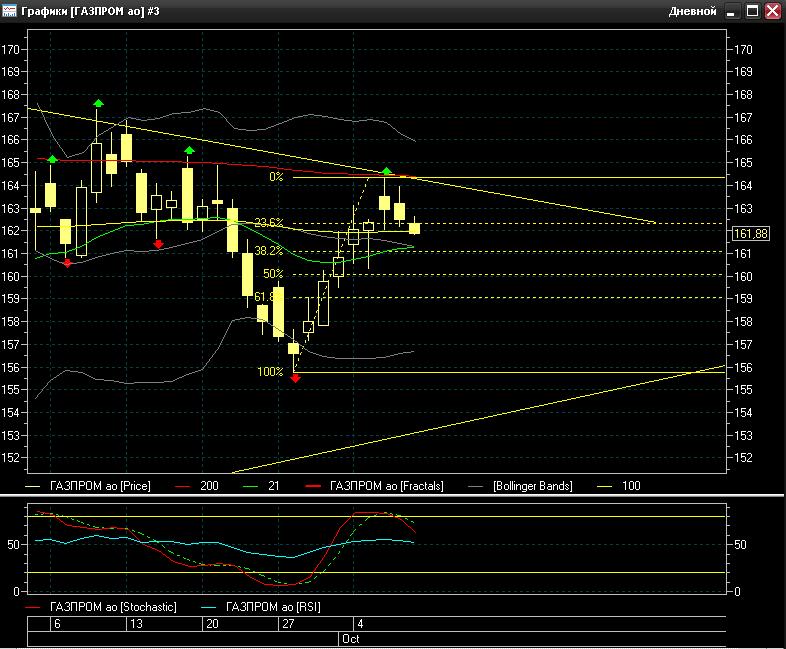Click the green up fractal near 0% level
This screenshot has width=786, height=649.
click(x=386, y=171)
